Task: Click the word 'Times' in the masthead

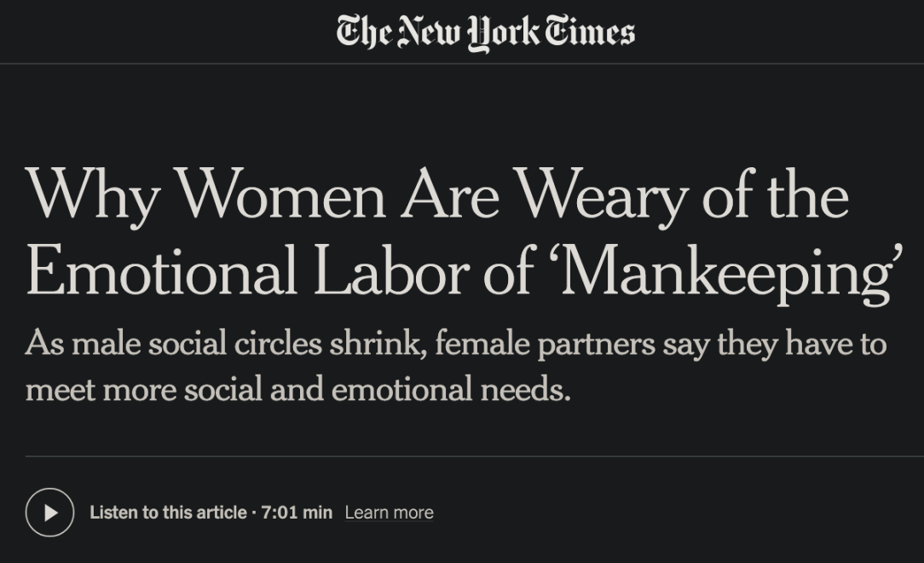Action: (589, 32)
